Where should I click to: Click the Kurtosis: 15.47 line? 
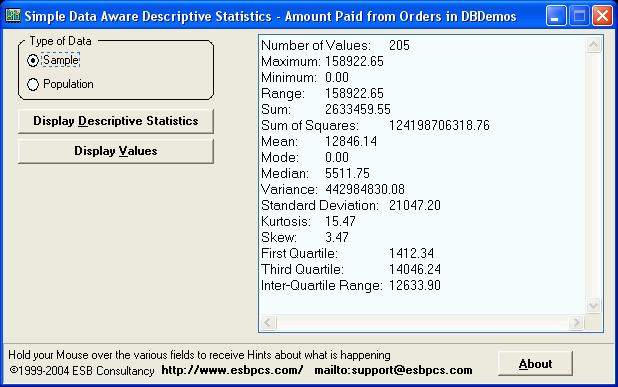308,221
